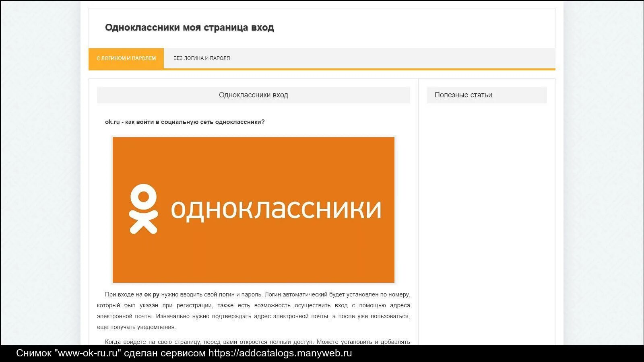Open the 'С логином и паролем' tab
Screen dimensions: 644x362
point(126,58)
